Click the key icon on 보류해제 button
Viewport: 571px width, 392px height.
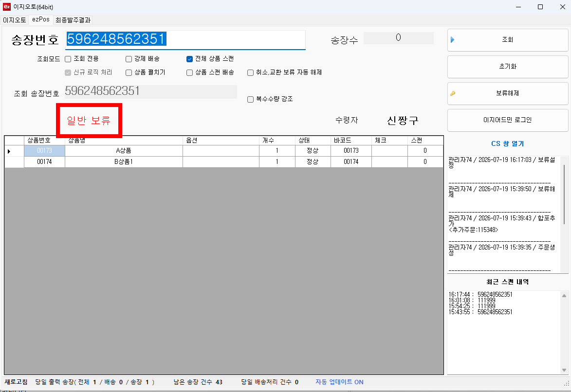point(453,93)
